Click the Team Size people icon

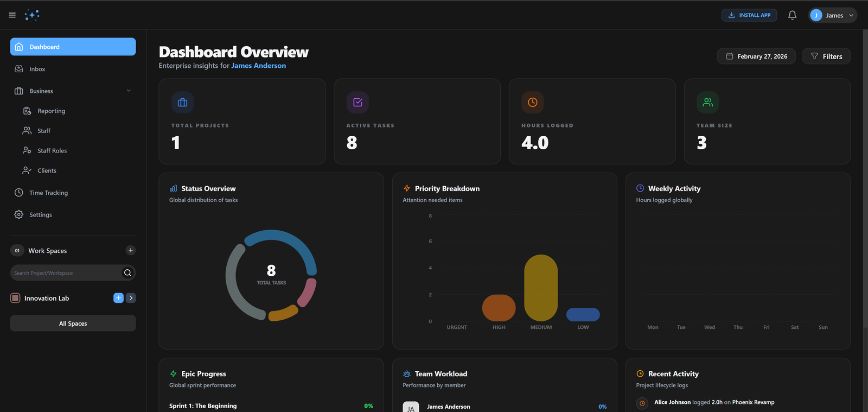[707, 103]
